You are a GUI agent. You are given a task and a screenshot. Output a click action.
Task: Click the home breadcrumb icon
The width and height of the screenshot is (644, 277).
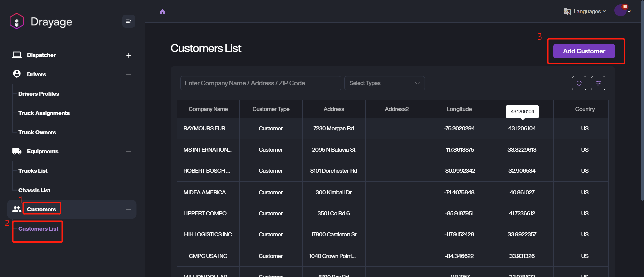(x=163, y=12)
